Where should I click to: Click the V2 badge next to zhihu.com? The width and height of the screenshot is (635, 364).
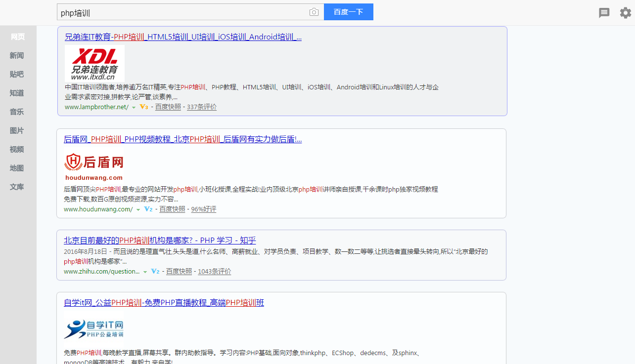[155, 271]
